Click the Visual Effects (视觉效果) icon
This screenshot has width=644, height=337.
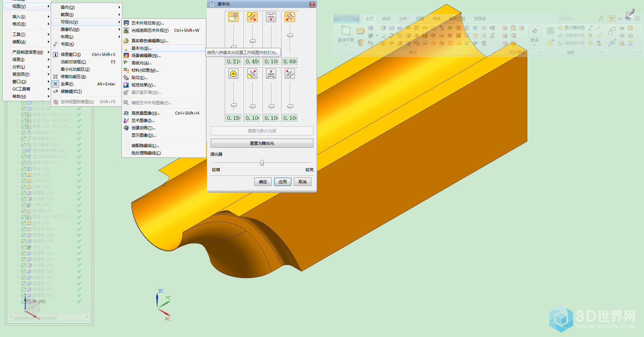click(x=126, y=85)
